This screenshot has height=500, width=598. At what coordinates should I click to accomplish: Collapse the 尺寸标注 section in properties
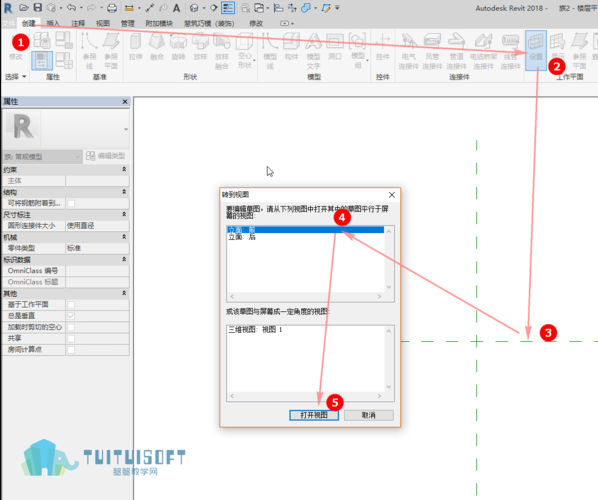pyautogui.click(x=124, y=214)
